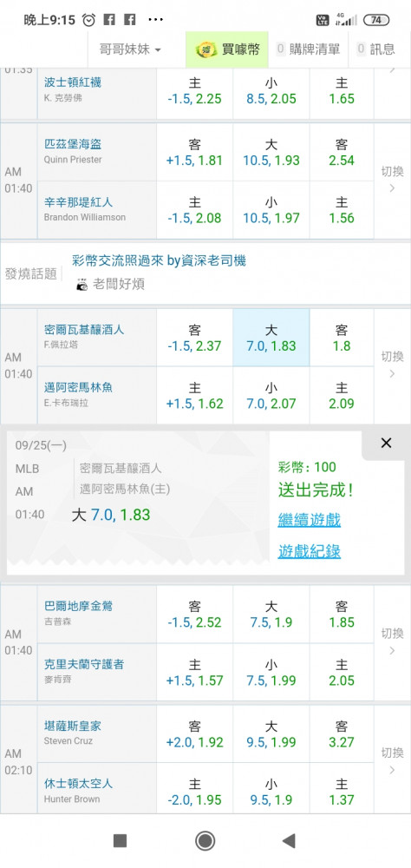Viewport: 411px width, 868px height.
Task: Select 小 7.0, 2.07 under bet
Action: tap(271, 395)
